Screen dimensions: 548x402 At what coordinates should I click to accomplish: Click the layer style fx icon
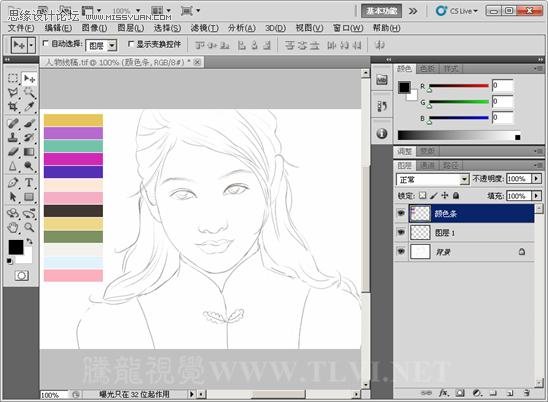tap(444, 393)
